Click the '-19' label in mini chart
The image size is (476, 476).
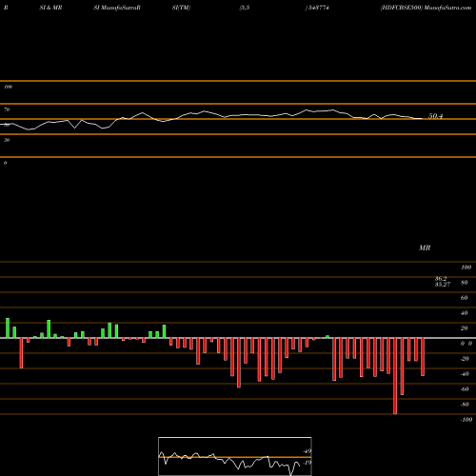click(307, 463)
